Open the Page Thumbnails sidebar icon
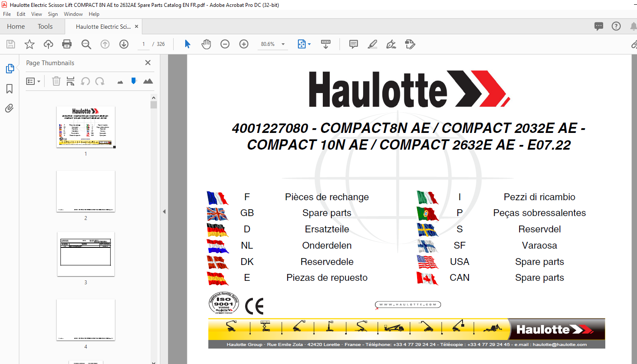This screenshot has width=637, height=364. tap(10, 69)
